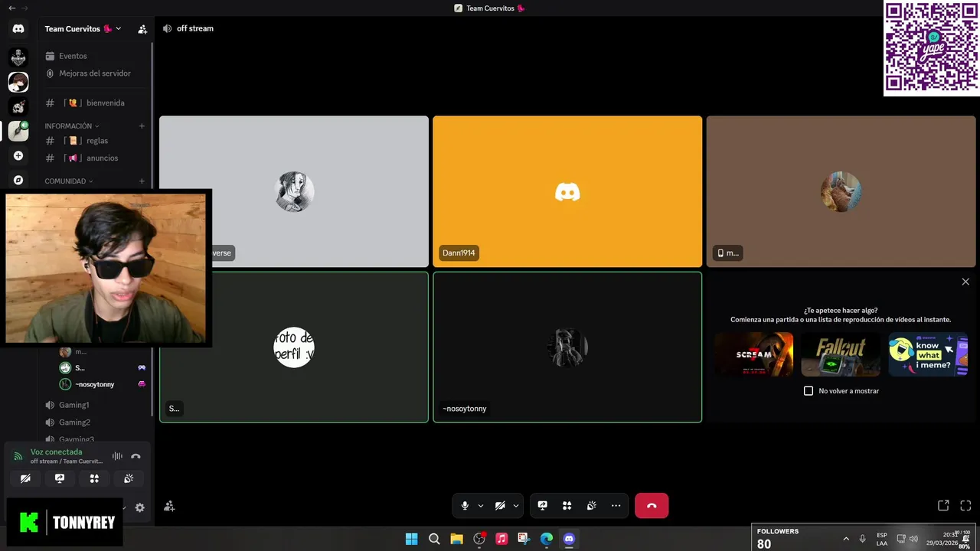This screenshot has width=980, height=551.
Task: Open Microsoft Edge from taskbar
Action: (x=547, y=539)
